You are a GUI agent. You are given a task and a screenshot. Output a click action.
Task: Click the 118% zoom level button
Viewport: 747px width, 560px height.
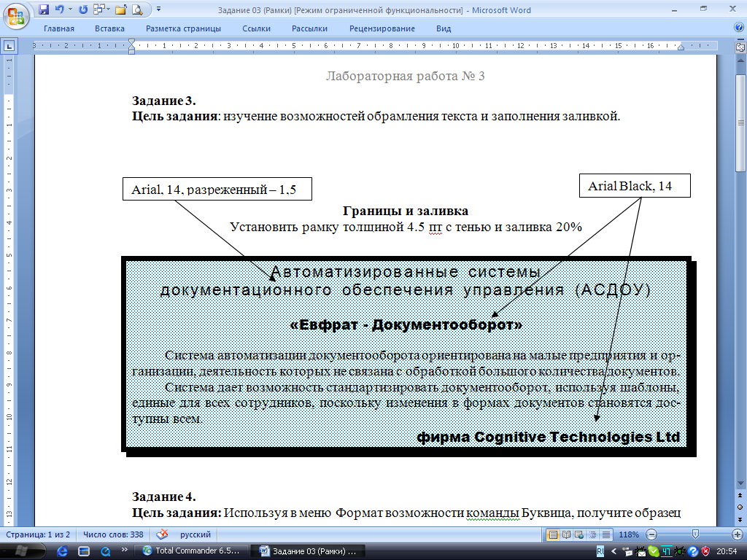(x=628, y=534)
